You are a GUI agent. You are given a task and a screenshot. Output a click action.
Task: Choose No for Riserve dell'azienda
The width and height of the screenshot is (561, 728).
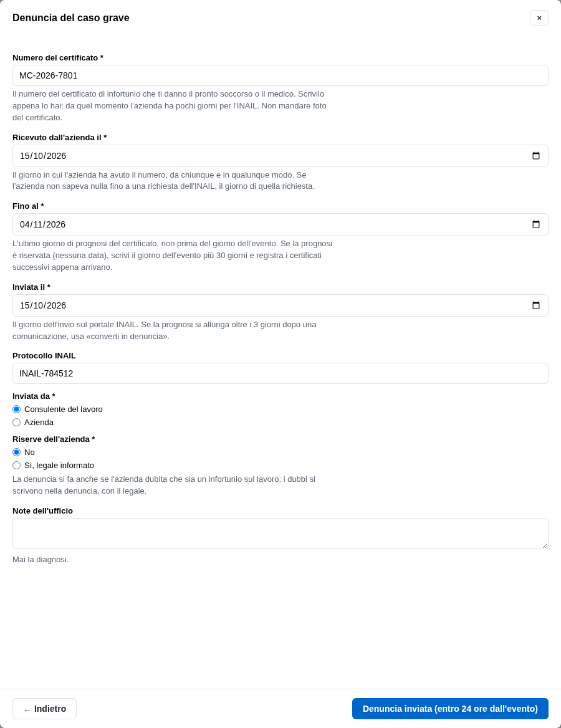[x=17, y=453]
